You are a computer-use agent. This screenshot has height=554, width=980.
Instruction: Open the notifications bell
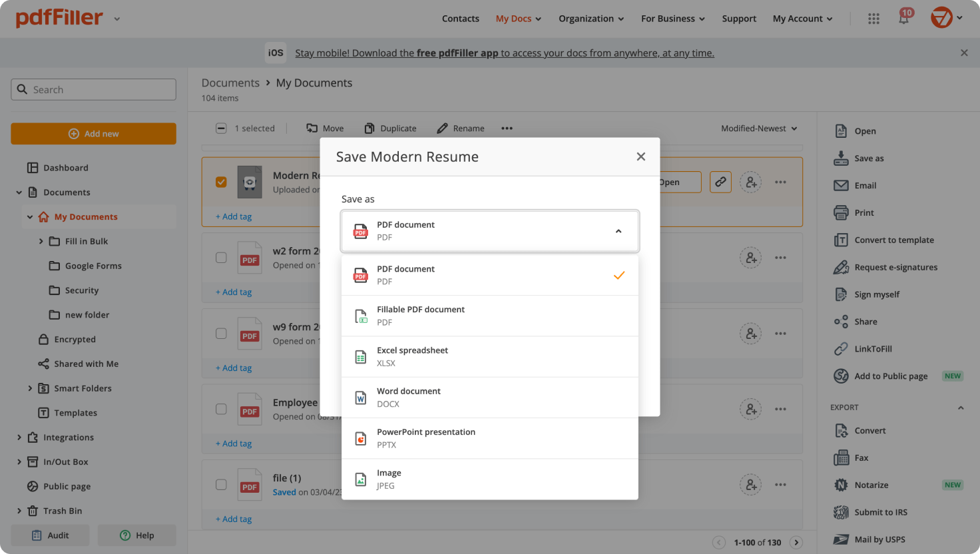pyautogui.click(x=904, y=18)
